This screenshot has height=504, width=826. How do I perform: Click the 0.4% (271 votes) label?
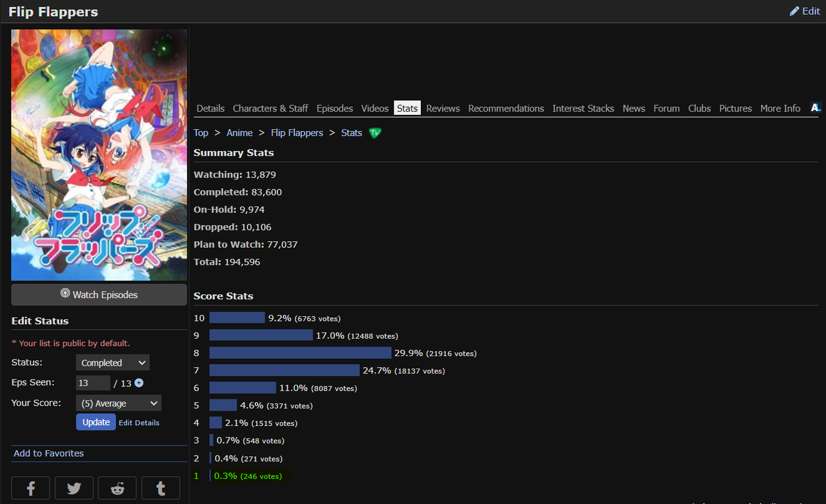click(248, 459)
